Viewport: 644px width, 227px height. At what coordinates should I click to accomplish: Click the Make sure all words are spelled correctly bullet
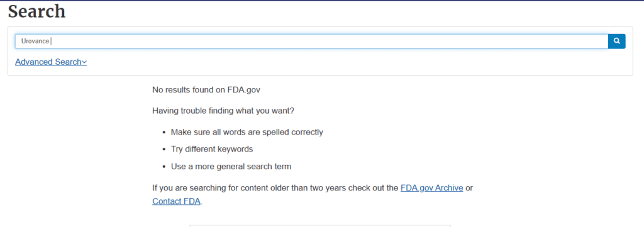tap(247, 132)
